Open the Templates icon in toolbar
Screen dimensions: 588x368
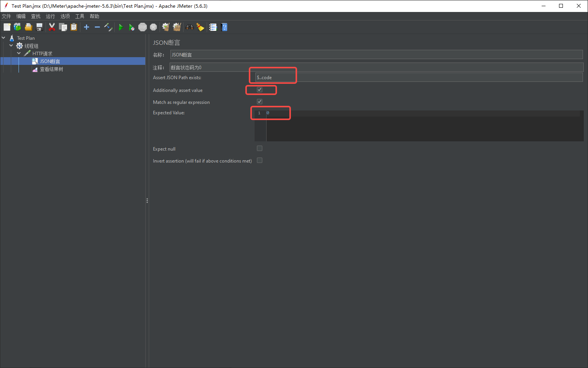coord(17,27)
